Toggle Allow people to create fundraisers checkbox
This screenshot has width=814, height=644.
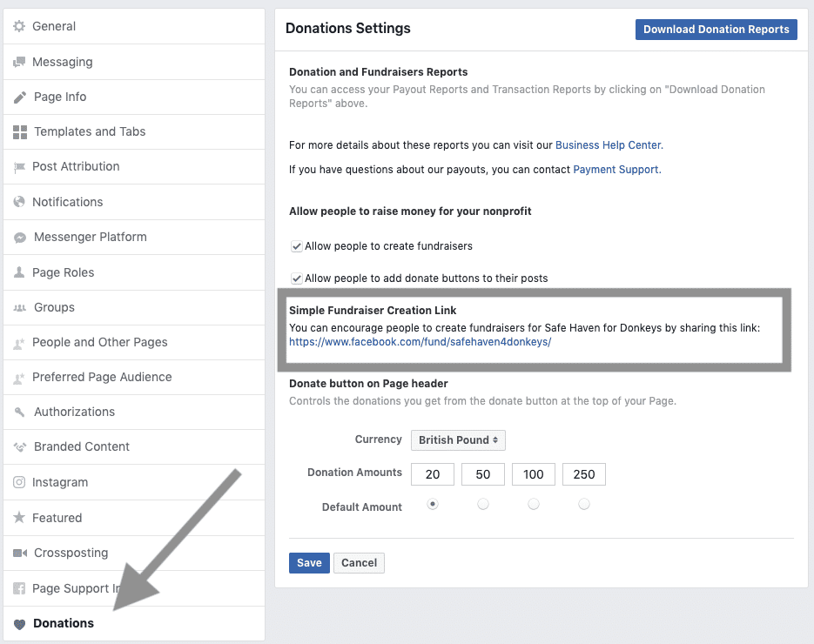pyautogui.click(x=296, y=246)
